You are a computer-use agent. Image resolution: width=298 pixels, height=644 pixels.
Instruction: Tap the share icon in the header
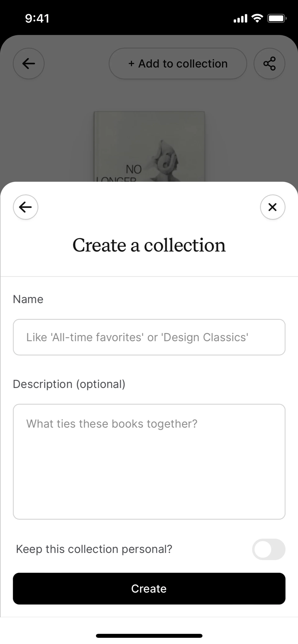[x=269, y=64]
